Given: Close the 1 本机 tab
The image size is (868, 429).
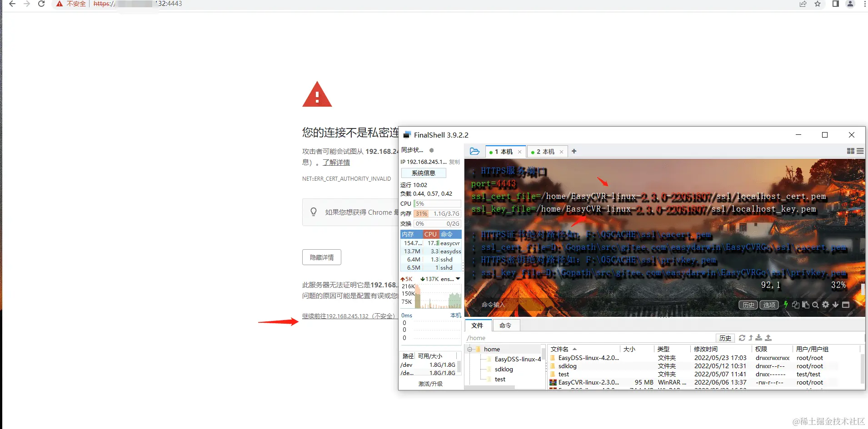Looking at the screenshot, I should 520,152.
